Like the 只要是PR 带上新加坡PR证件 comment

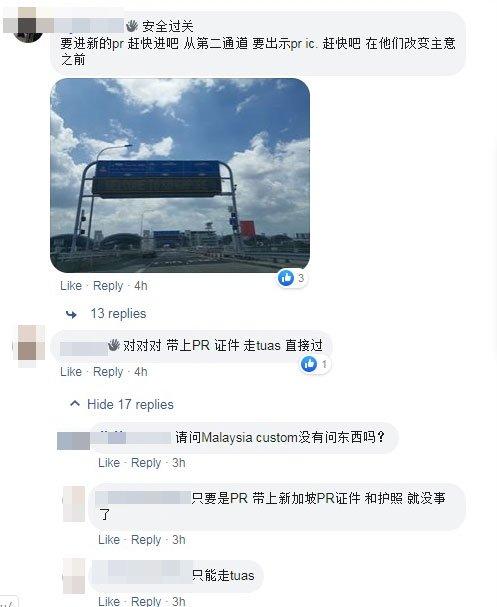click(109, 539)
